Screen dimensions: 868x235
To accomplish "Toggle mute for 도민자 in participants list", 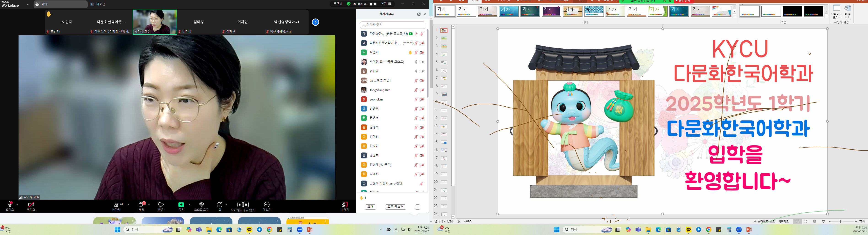I will pos(416,53).
